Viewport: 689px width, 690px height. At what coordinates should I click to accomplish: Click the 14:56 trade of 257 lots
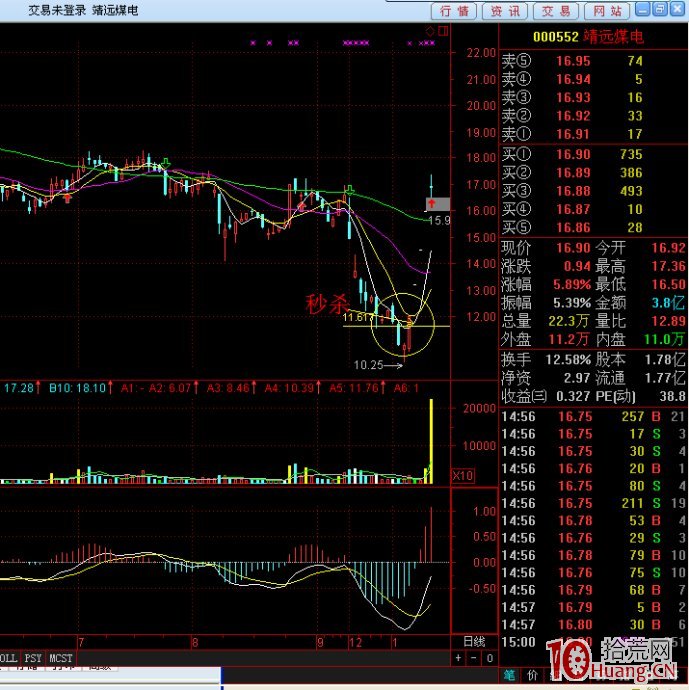point(593,417)
